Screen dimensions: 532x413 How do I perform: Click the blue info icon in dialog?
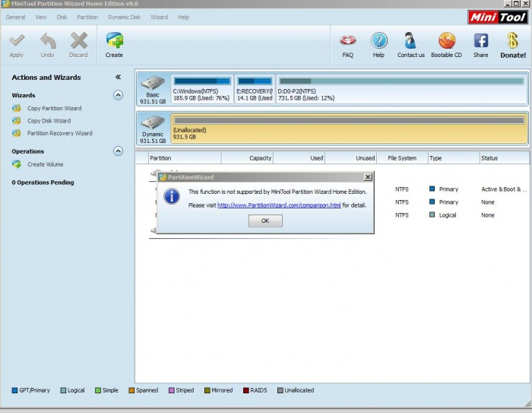[x=172, y=196]
